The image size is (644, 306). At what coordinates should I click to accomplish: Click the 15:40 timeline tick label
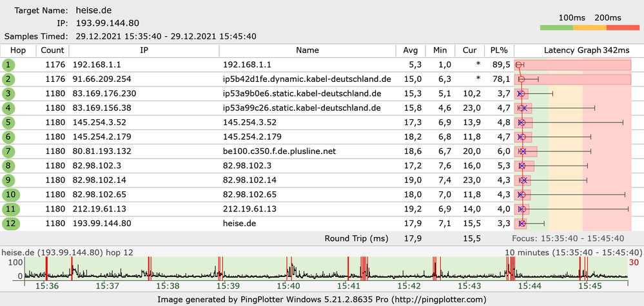pos(288,285)
